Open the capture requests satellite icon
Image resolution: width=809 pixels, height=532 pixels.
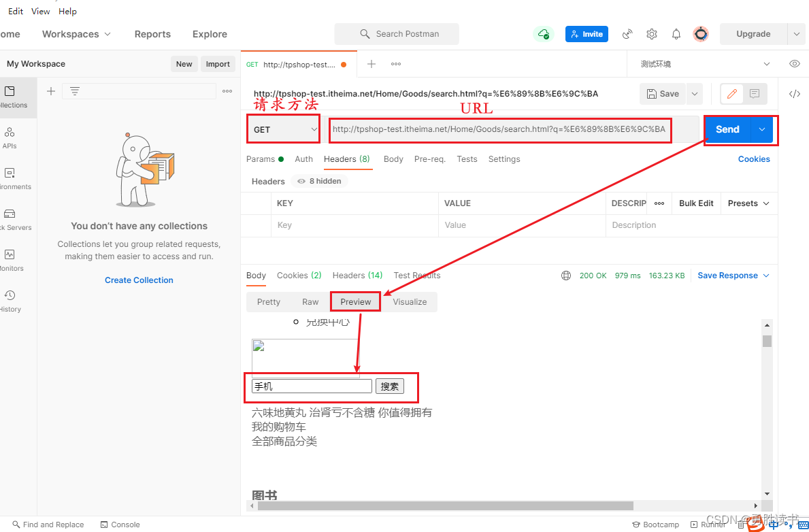[627, 34]
